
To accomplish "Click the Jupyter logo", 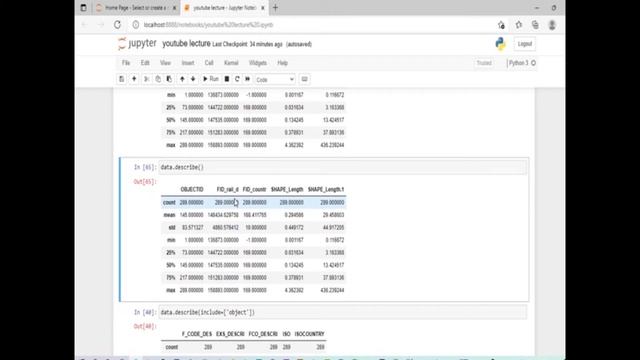I will point(137,43).
